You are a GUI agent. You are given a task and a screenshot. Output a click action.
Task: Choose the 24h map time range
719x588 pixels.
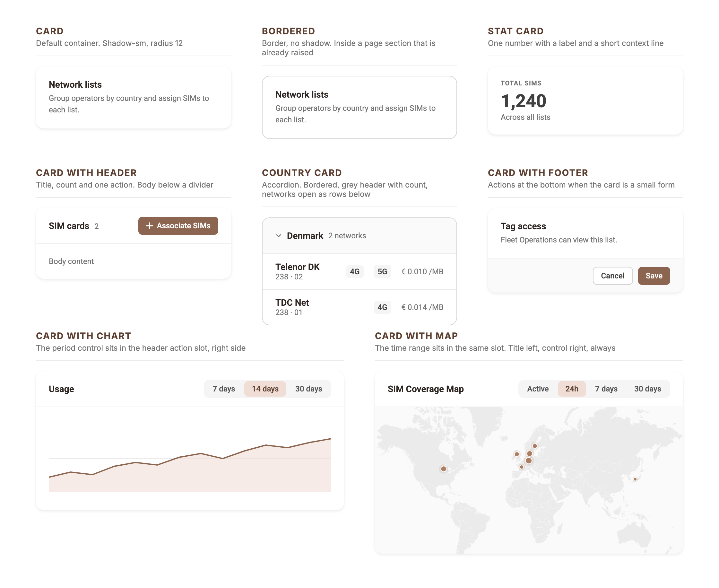coord(571,389)
